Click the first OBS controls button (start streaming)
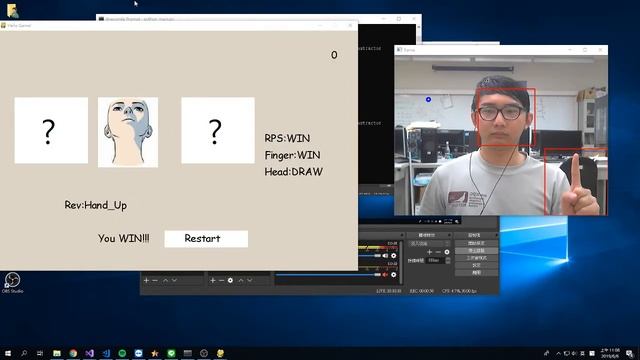The height and width of the screenshot is (360, 640). coord(476,243)
